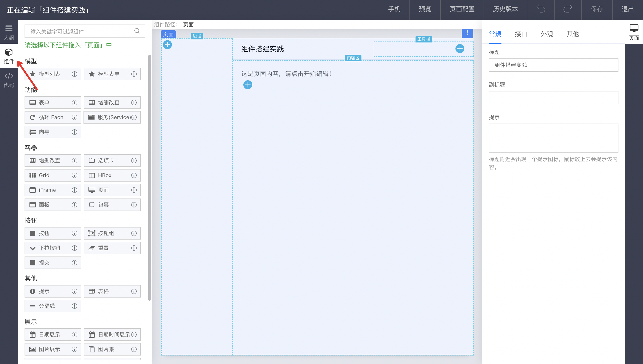643x364 pixels.
Task: Click 页面 in the 组件路径 breadcrumb
Action: click(188, 25)
